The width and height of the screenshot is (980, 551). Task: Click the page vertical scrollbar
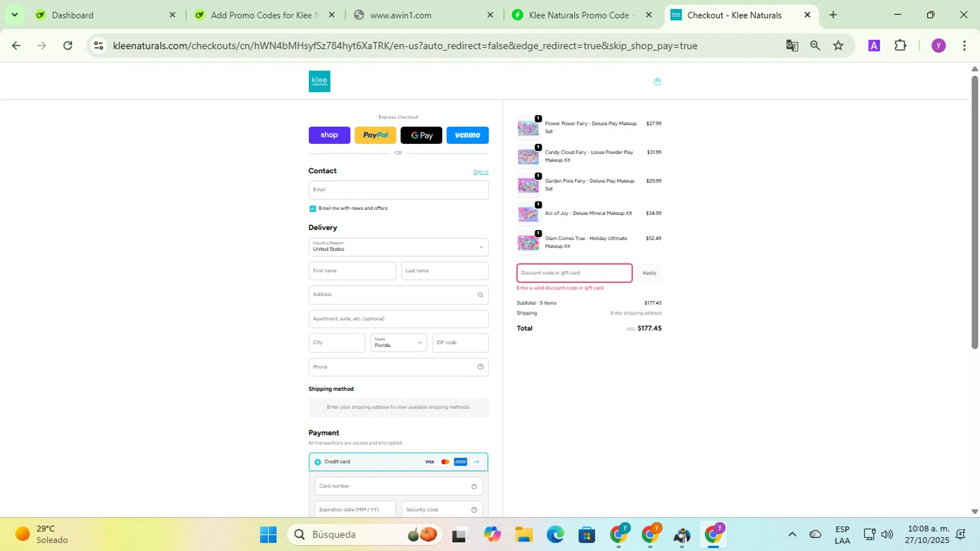pos(975,212)
